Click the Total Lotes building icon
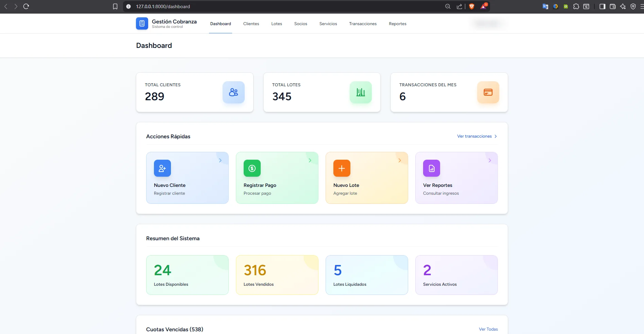 click(361, 92)
